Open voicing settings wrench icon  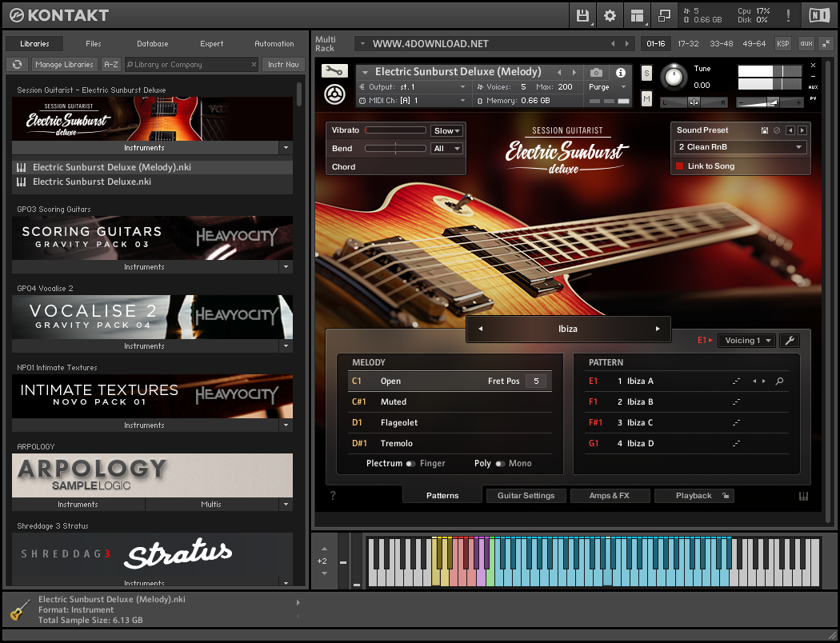(789, 341)
